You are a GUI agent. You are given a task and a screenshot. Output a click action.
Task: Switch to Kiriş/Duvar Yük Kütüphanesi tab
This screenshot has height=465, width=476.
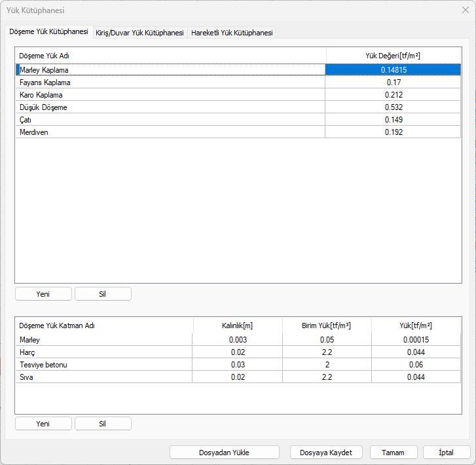click(139, 33)
